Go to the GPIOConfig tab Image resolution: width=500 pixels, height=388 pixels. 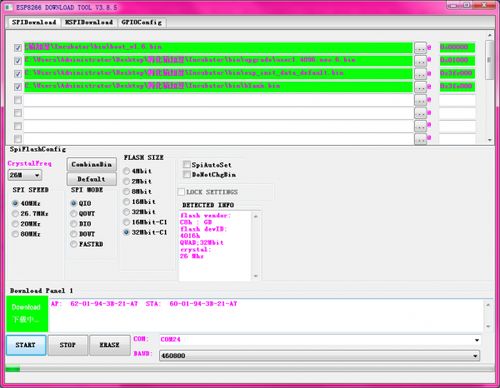(142, 22)
